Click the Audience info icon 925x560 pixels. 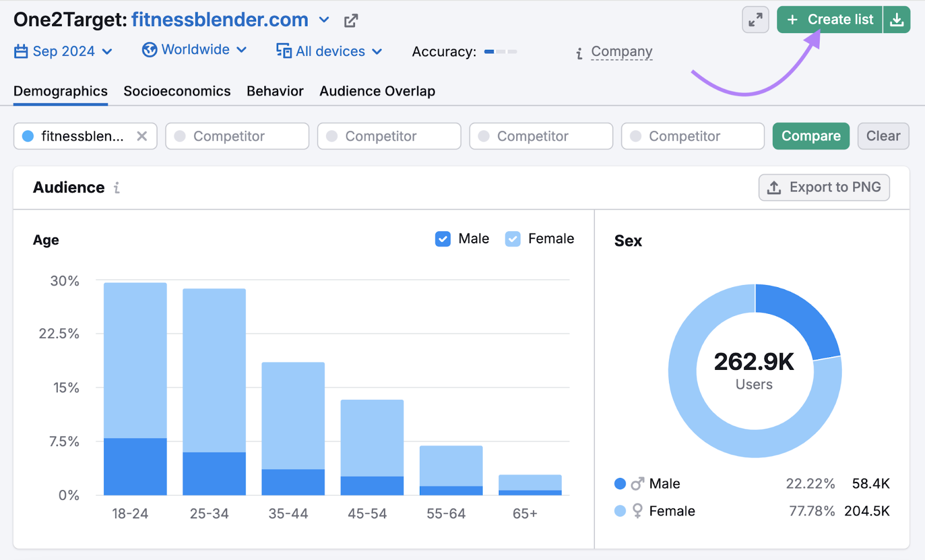(117, 188)
